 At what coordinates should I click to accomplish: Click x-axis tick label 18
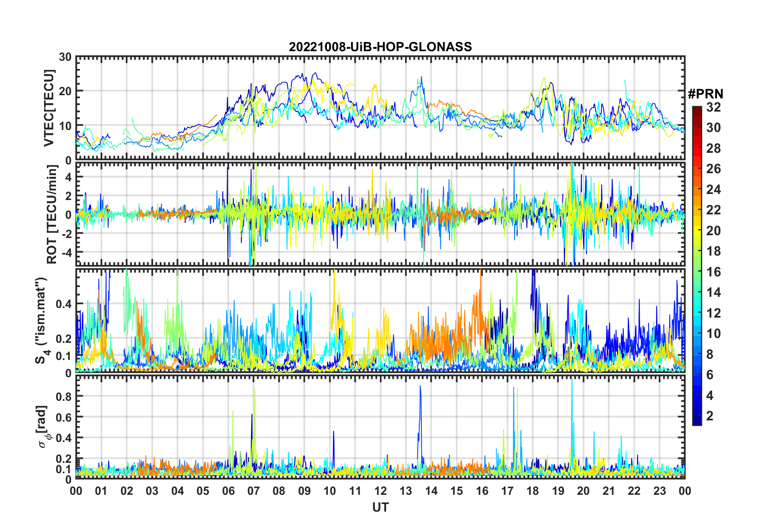(x=533, y=491)
